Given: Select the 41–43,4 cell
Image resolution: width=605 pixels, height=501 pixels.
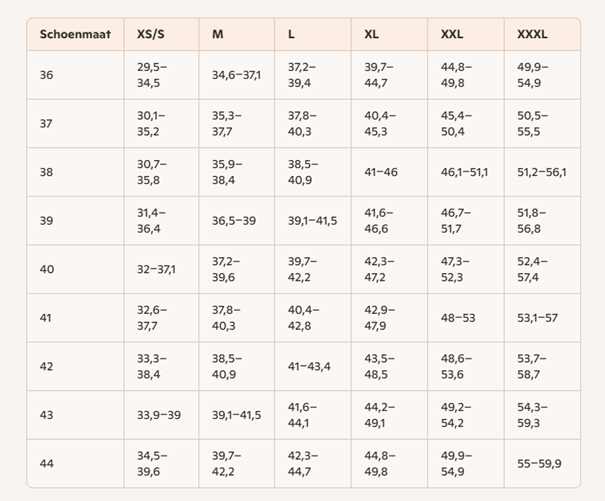Looking at the screenshot, I should 310,366.
